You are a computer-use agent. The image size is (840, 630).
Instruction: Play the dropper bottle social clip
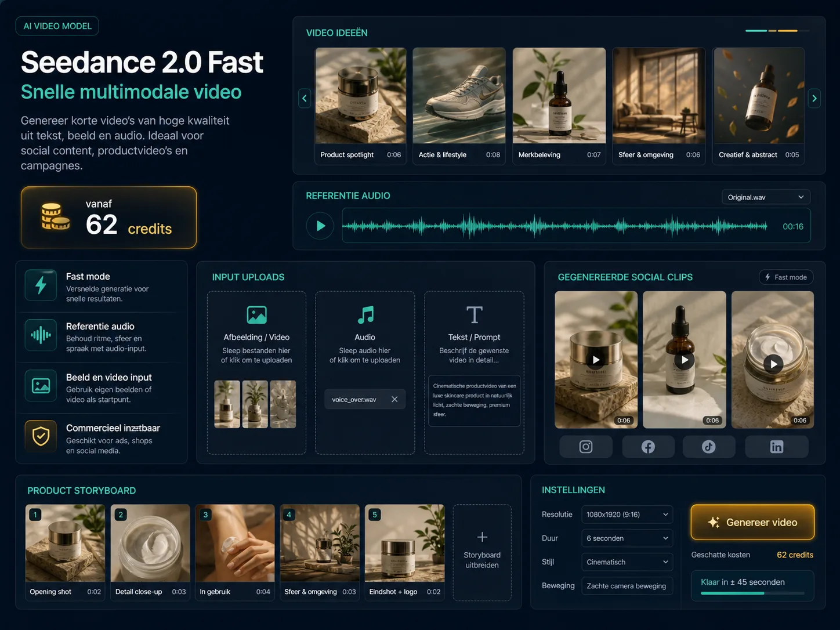coord(685,360)
